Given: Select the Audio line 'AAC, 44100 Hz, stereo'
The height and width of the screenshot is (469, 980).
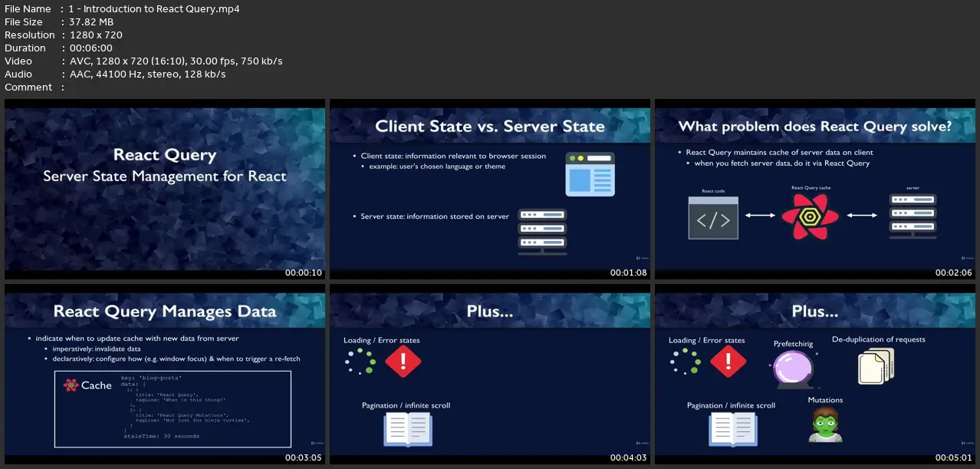Looking at the screenshot, I should (x=147, y=74).
